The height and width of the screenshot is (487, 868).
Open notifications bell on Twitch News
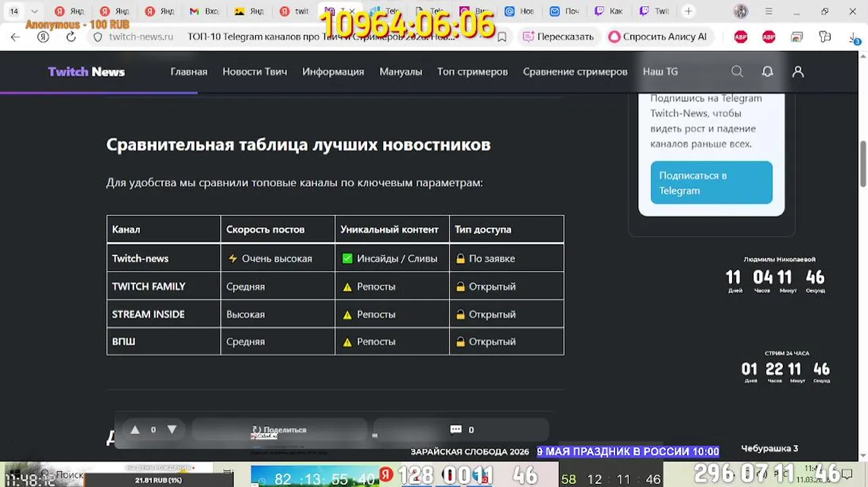767,72
